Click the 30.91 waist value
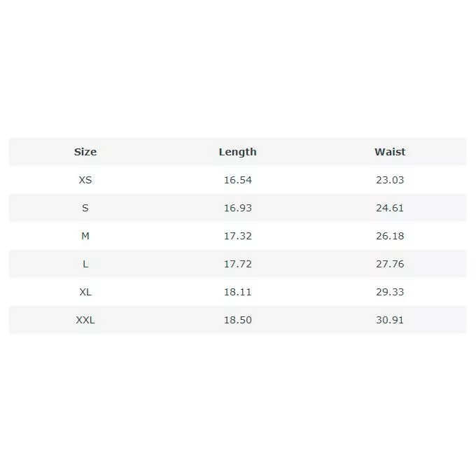476x476 pixels. coord(390,320)
